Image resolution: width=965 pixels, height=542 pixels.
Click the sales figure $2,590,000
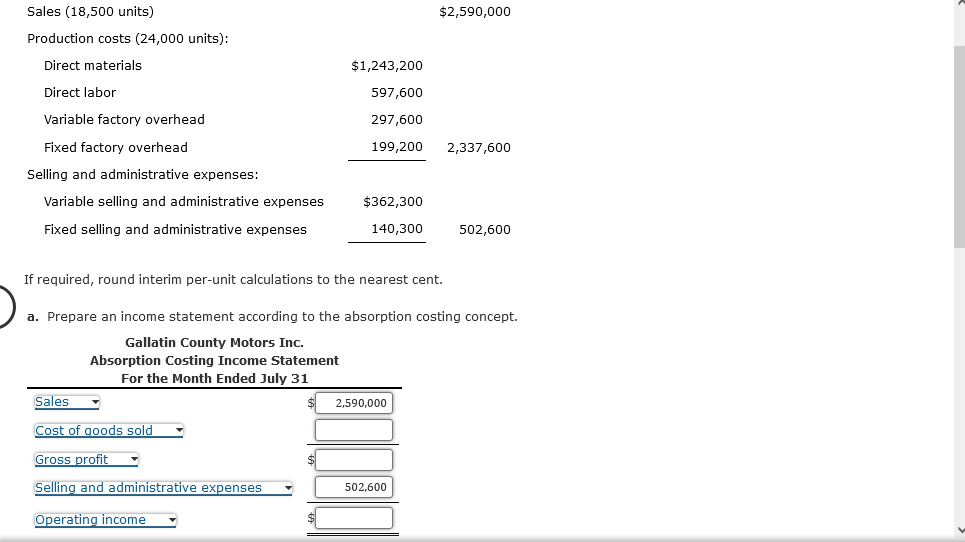475,12
